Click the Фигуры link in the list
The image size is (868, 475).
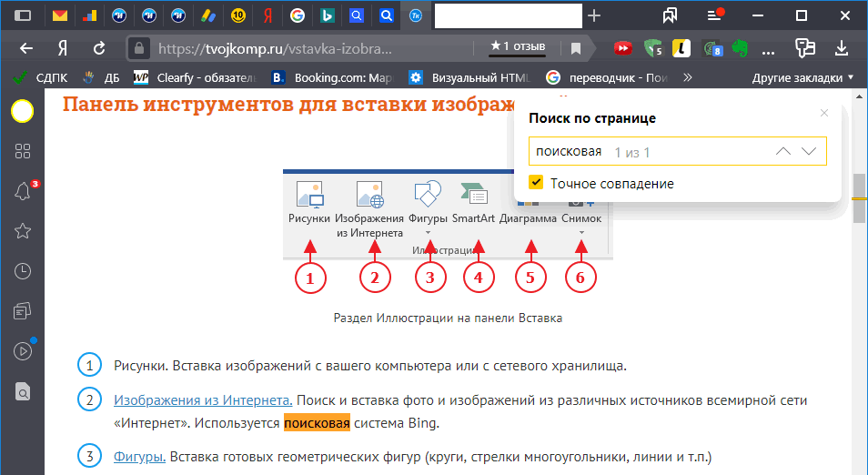click(139, 456)
